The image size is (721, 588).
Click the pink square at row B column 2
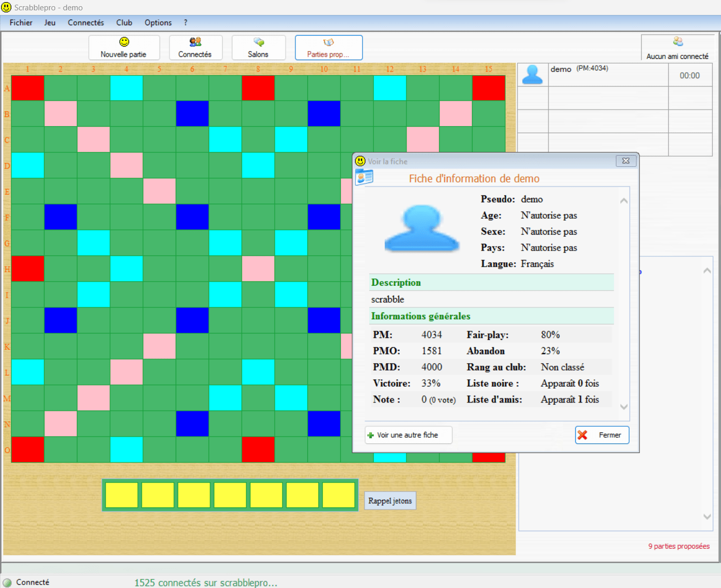pyautogui.click(x=61, y=114)
